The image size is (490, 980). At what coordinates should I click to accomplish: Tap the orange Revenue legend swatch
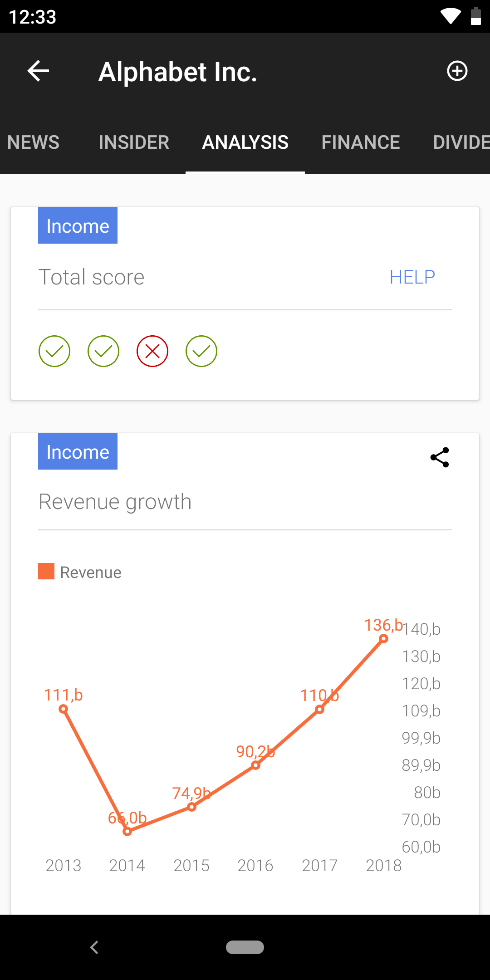(46, 572)
